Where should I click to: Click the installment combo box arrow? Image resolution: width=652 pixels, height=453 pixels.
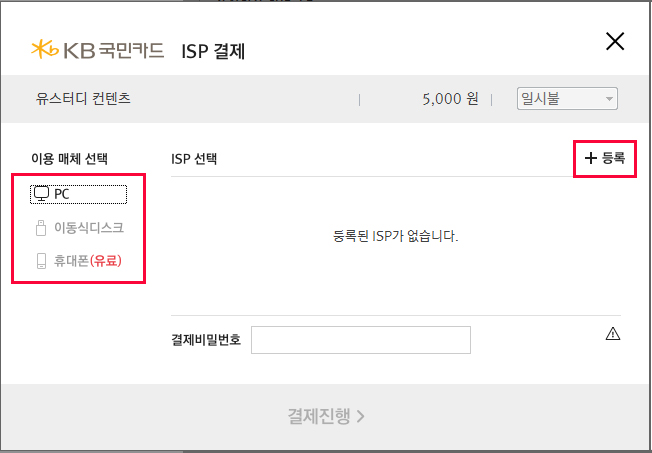tap(608, 98)
